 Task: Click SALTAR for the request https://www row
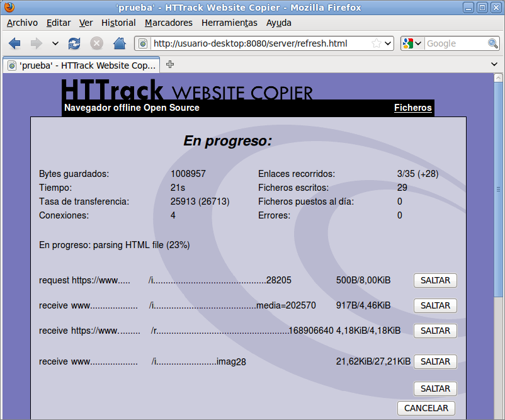(x=435, y=280)
